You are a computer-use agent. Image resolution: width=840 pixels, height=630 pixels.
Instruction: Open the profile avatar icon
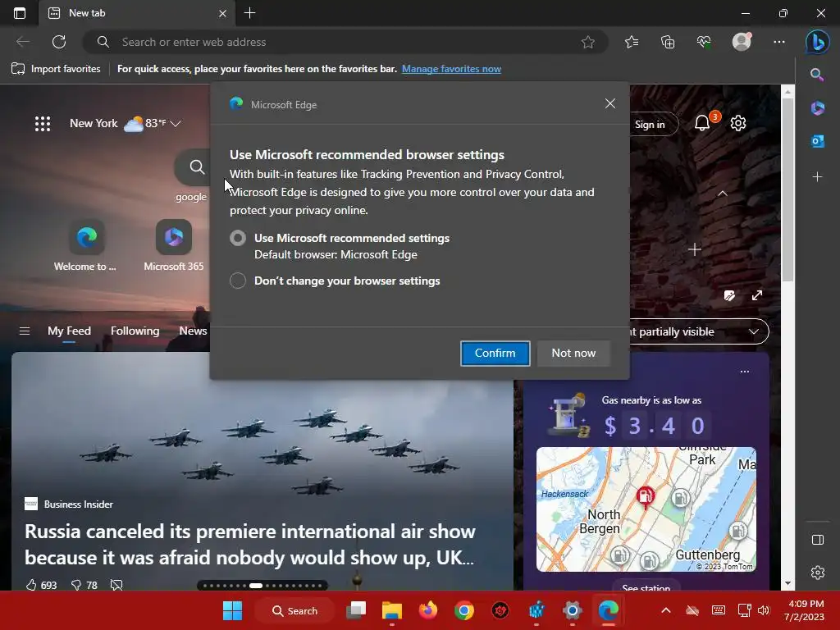click(742, 42)
